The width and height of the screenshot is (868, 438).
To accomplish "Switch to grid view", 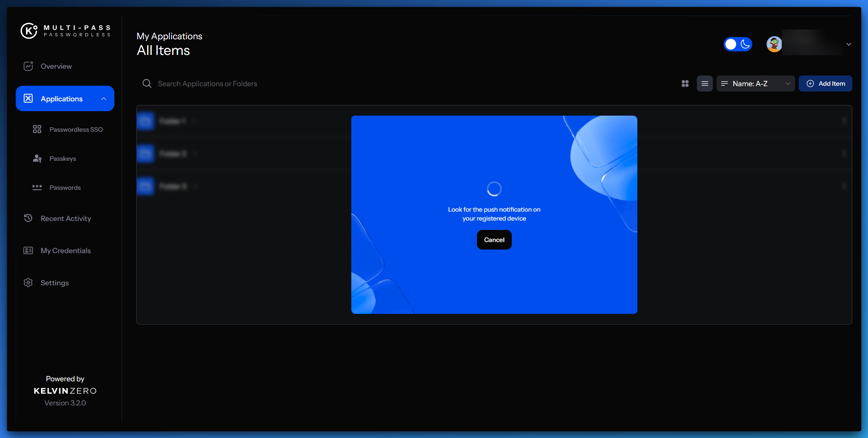I will pos(685,83).
